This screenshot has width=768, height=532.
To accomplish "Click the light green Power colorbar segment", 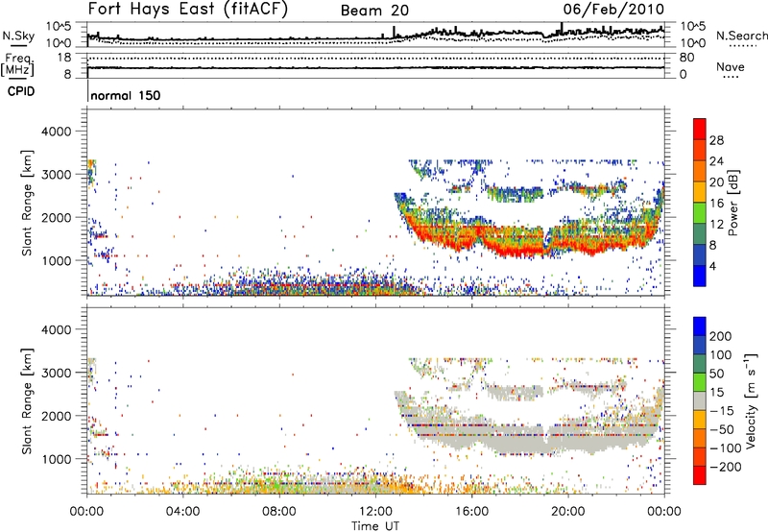I will [700, 213].
